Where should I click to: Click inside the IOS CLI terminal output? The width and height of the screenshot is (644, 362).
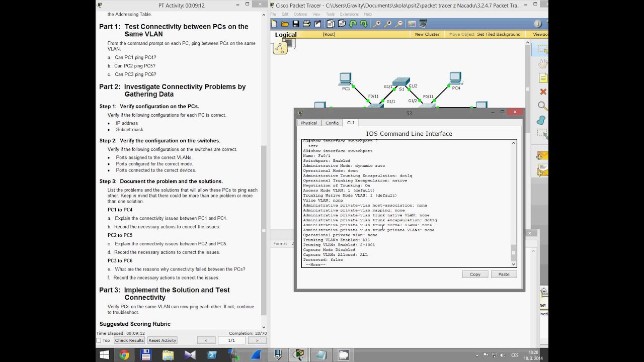(406, 203)
